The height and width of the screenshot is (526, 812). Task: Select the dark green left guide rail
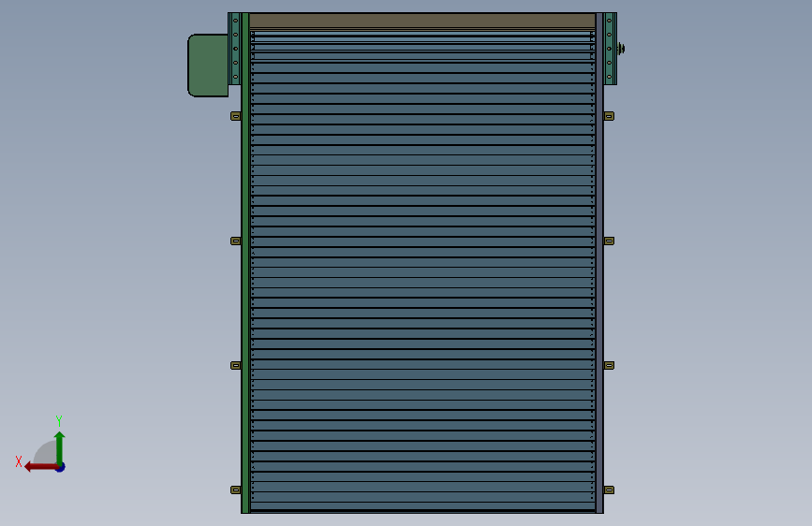tap(245, 263)
